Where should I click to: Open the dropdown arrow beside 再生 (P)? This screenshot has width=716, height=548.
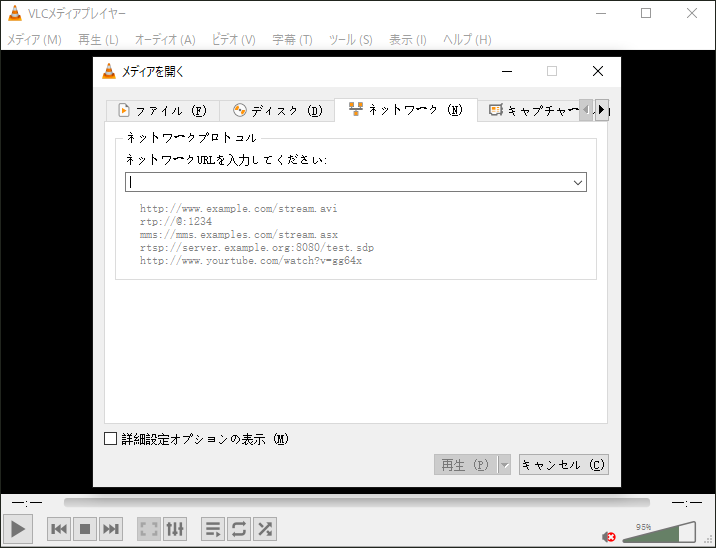coord(505,465)
